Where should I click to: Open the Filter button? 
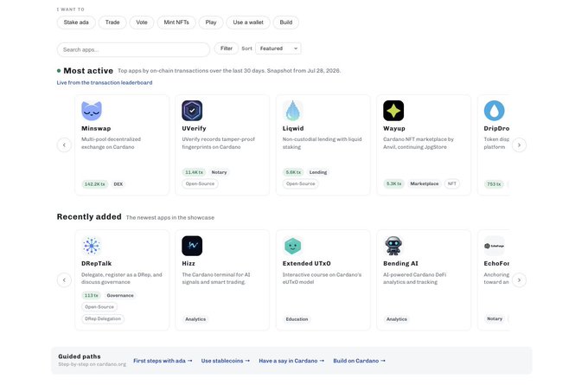pyautogui.click(x=227, y=48)
